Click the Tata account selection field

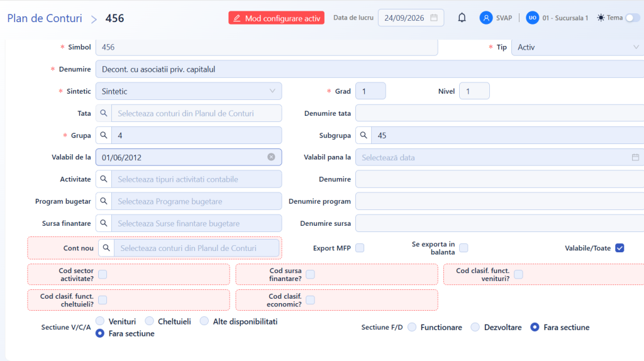[196, 113]
